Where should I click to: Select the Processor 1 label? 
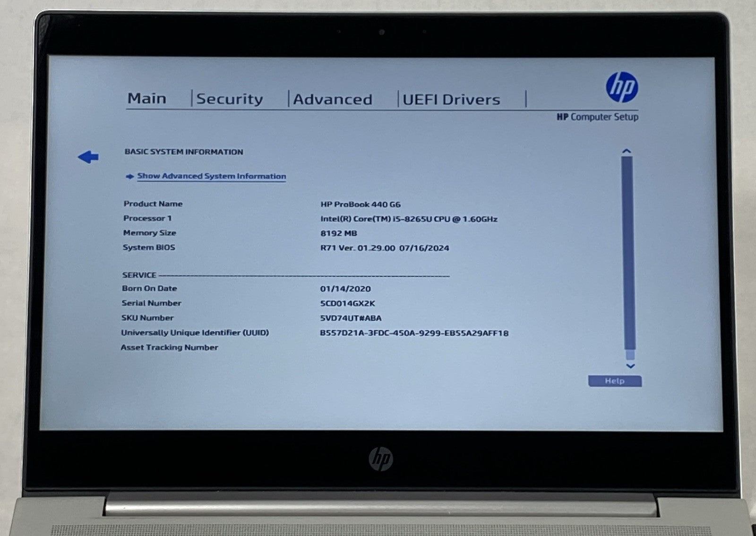pyautogui.click(x=147, y=218)
